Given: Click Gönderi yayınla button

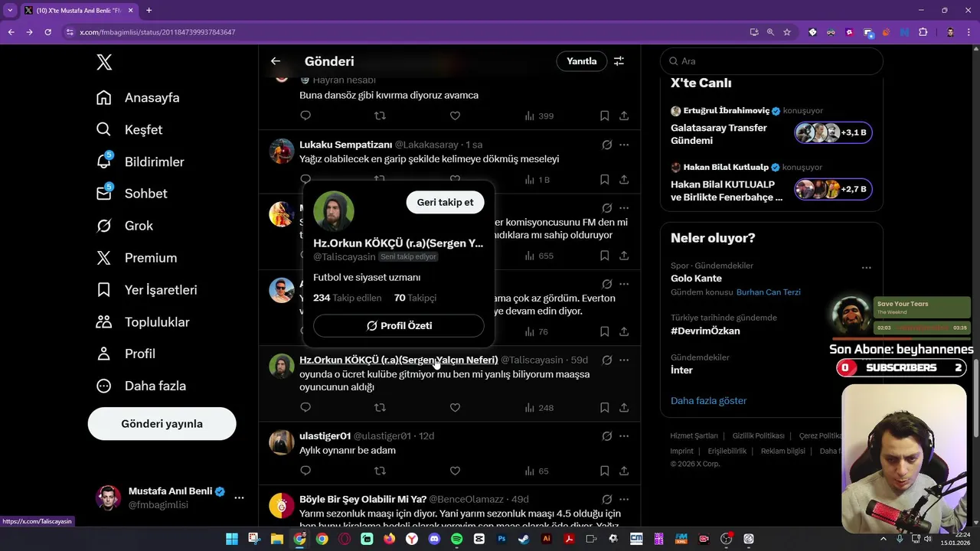Looking at the screenshot, I should click(x=162, y=424).
